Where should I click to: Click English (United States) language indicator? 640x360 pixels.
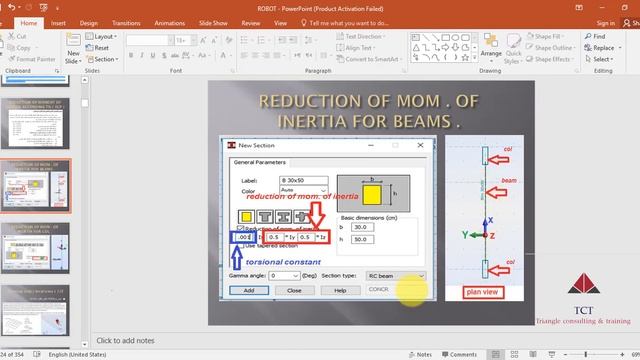[x=78, y=354]
